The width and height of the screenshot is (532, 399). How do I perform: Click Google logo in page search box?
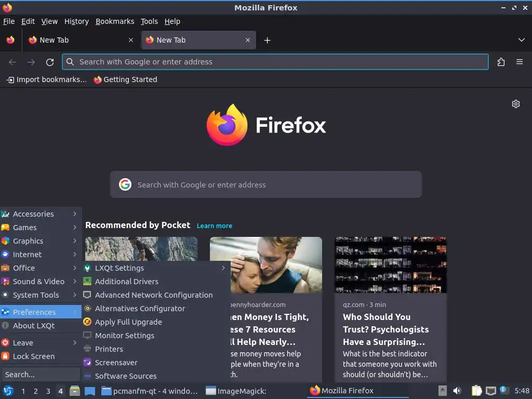[x=125, y=184]
